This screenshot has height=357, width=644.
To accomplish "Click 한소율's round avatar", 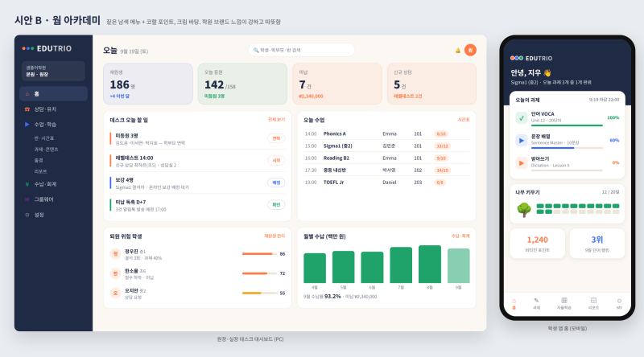I will (x=115, y=273).
